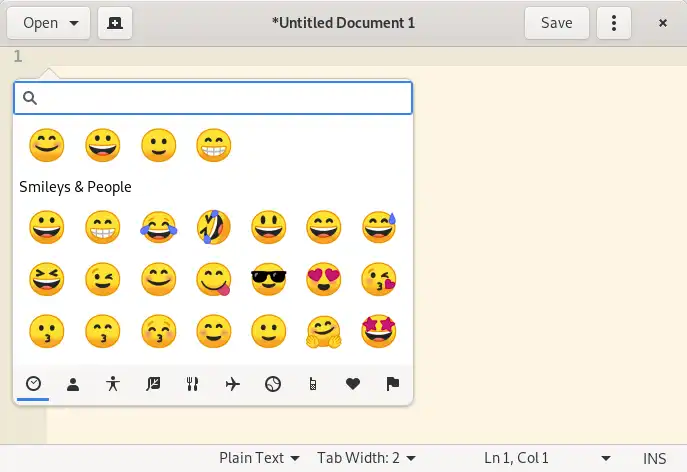Viewport: 687px width, 472px height.
Task: Pick the hugging face emoji
Action: click(x=324, y=331)
